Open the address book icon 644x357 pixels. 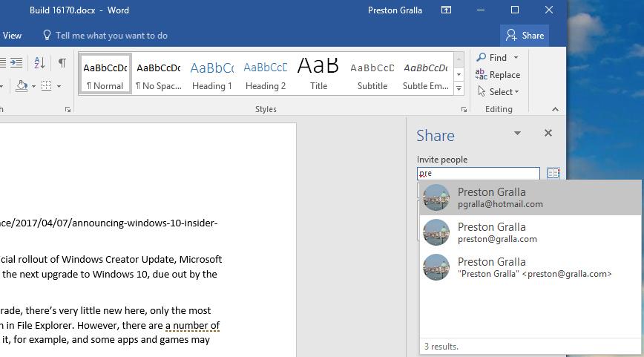click(553, 173)
